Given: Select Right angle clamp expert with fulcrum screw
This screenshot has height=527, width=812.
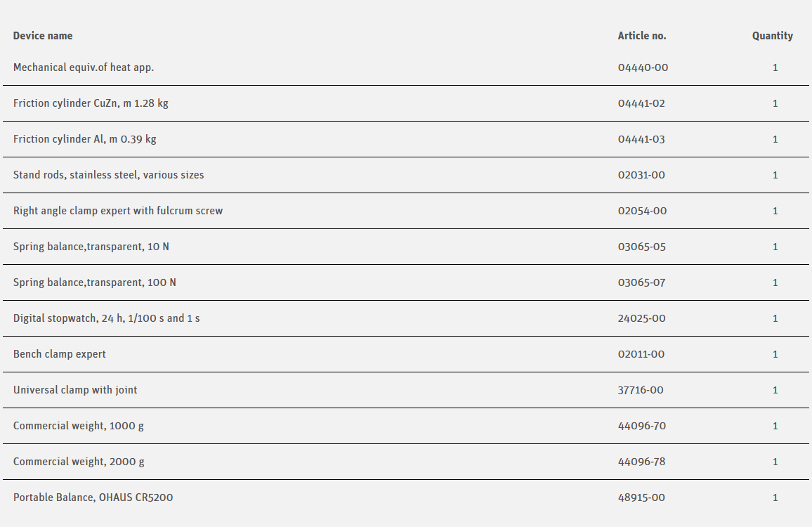Looking at the screenshot, I should coord(118,212).
